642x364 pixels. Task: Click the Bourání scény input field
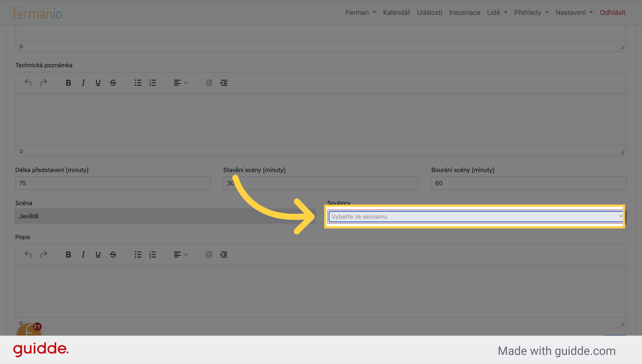[x=529, y=183]
